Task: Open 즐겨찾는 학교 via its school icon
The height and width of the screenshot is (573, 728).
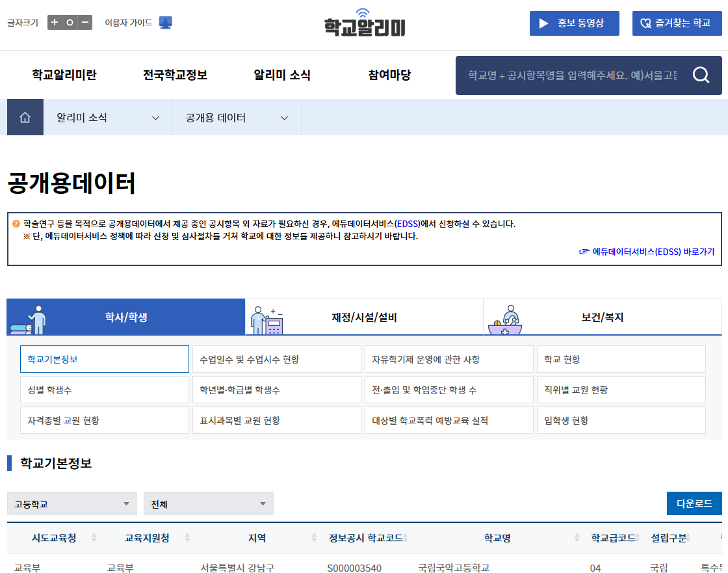Action: click(647, 23)
